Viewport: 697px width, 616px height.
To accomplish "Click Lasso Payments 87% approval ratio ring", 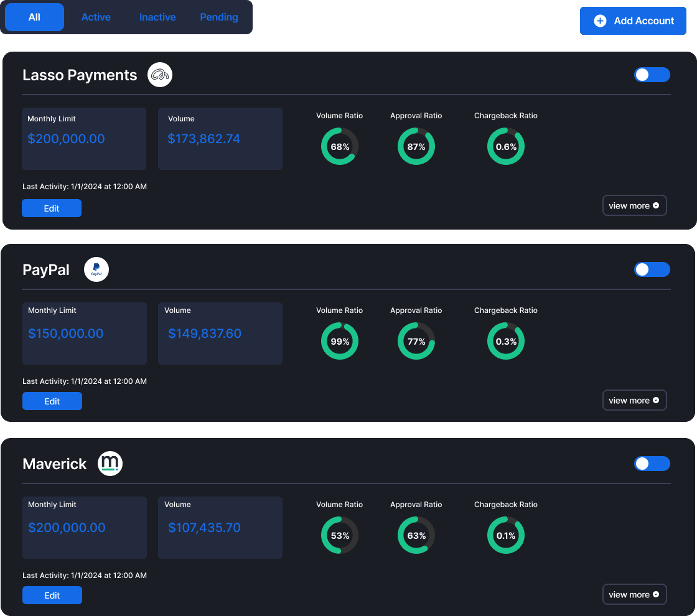I will coord(416,146).
